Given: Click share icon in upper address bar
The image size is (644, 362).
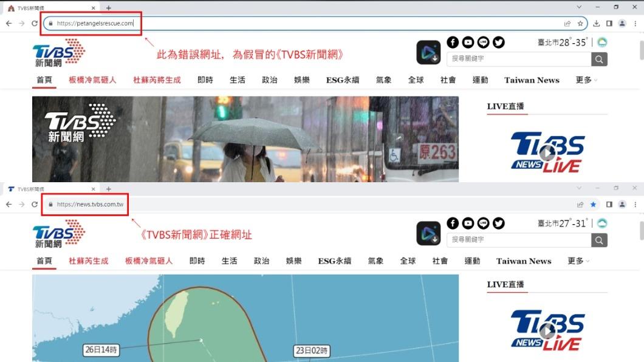Looking at the screenshot, I should coord(567,24).
